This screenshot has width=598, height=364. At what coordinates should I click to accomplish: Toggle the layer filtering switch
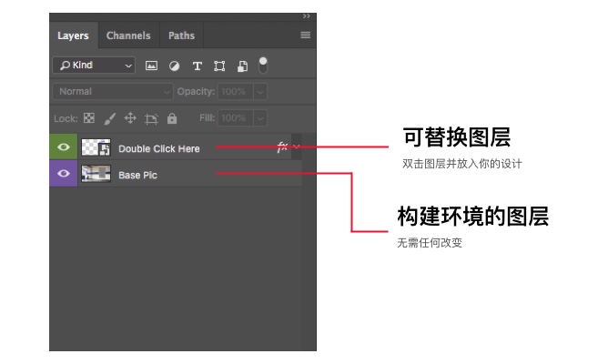point(263,65)
